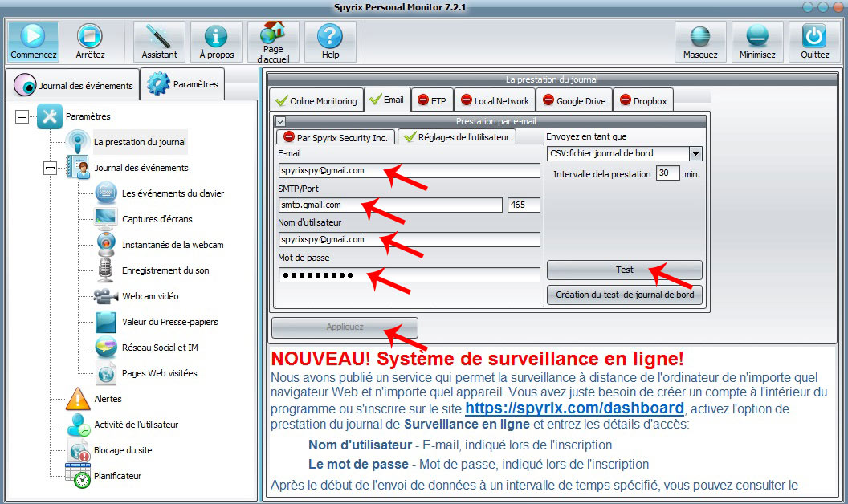848x504 pixels.
Task: Open the Planificateur settings item
Action: point(117,476)
